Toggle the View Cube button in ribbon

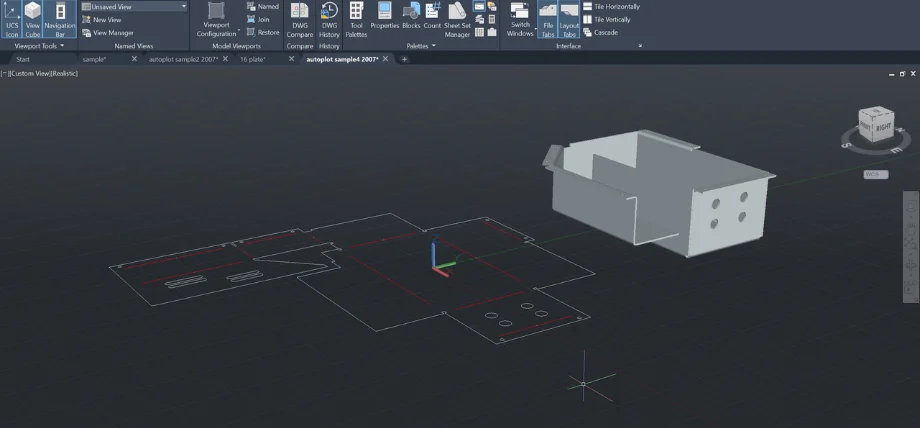33,19
